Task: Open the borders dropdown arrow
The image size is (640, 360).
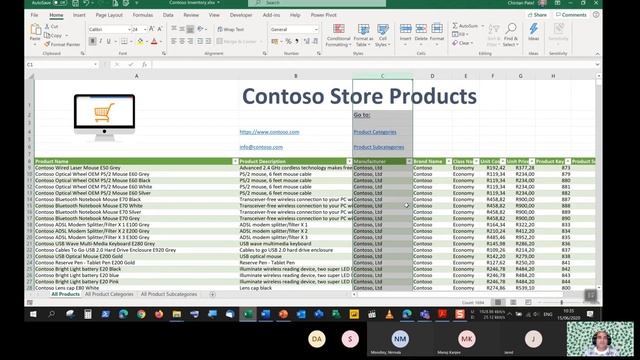Action: (x=131, y=41)
